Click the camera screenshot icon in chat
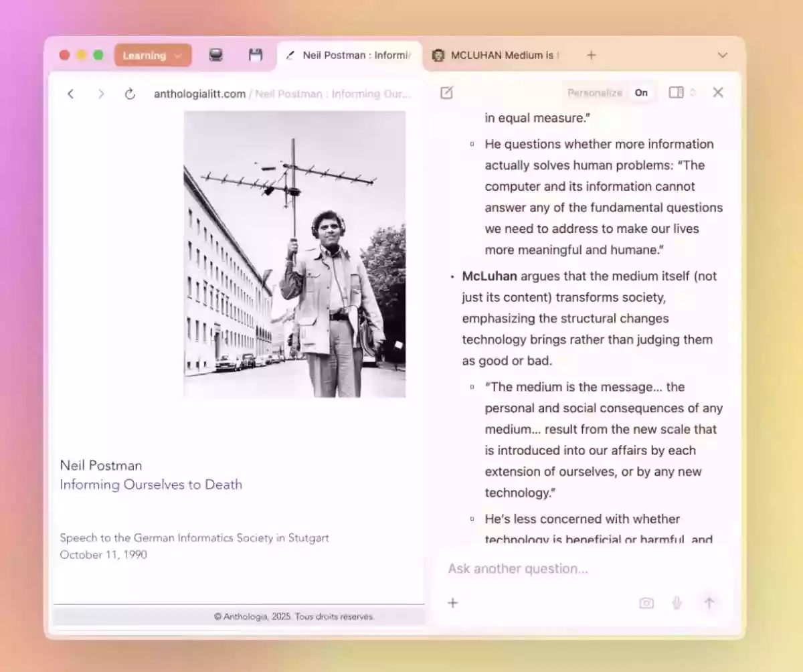This screenshot has height=672, width=803. [646, 603]
